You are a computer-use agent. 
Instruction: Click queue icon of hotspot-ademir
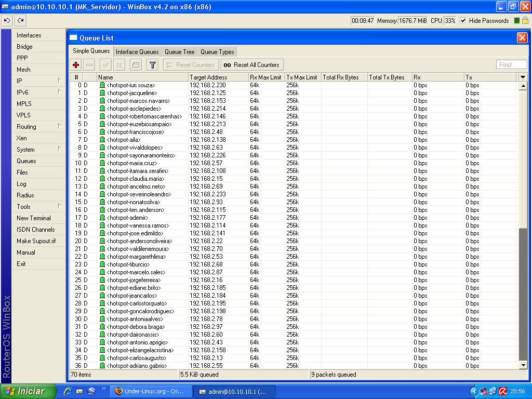click(x=102, y=218)
